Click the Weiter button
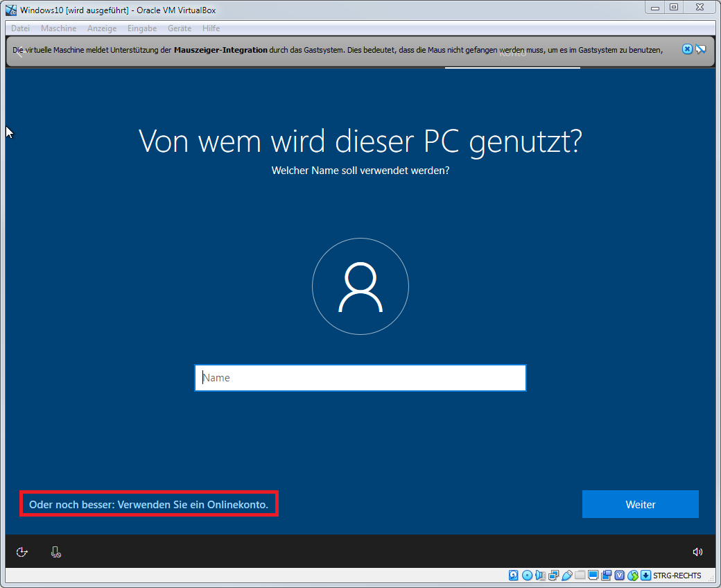 (640, 504)
